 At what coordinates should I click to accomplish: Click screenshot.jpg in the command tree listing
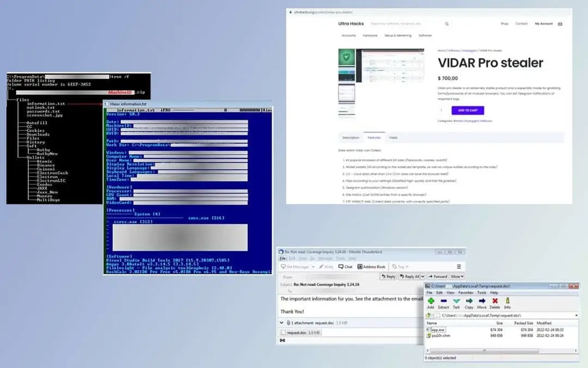pyautogui.click(x=45, y=115)
